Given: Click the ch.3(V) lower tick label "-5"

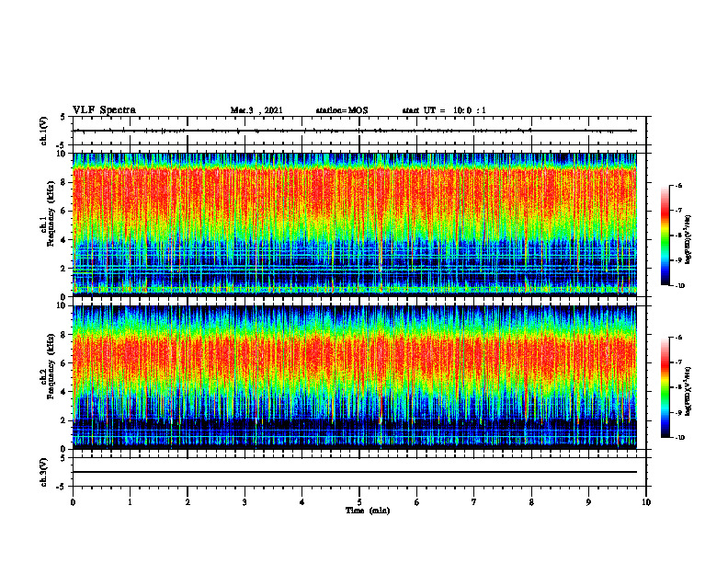Looking at the screenshot, I should pyautogui.click(x=62, y=487).
